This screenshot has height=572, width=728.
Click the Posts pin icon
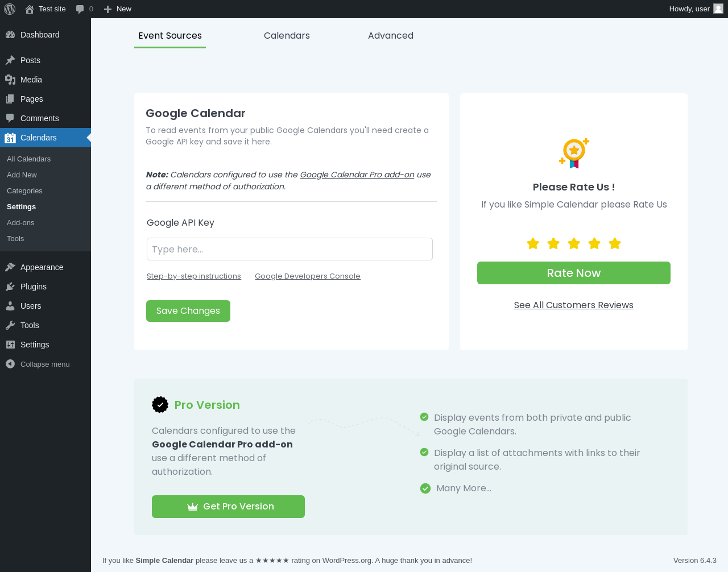10,60
